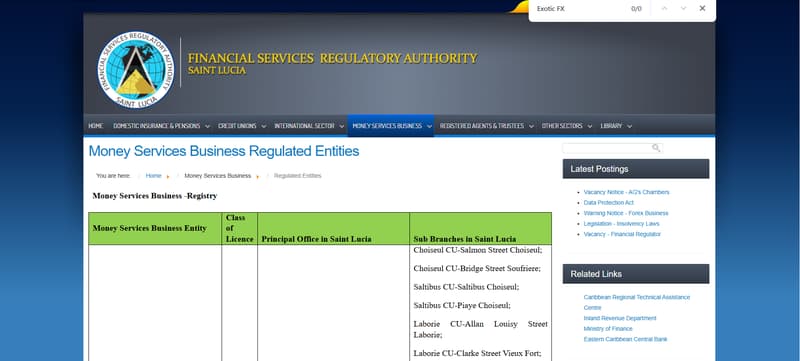Open Eastern Caribbean Central Bank link

pos(626,339)
